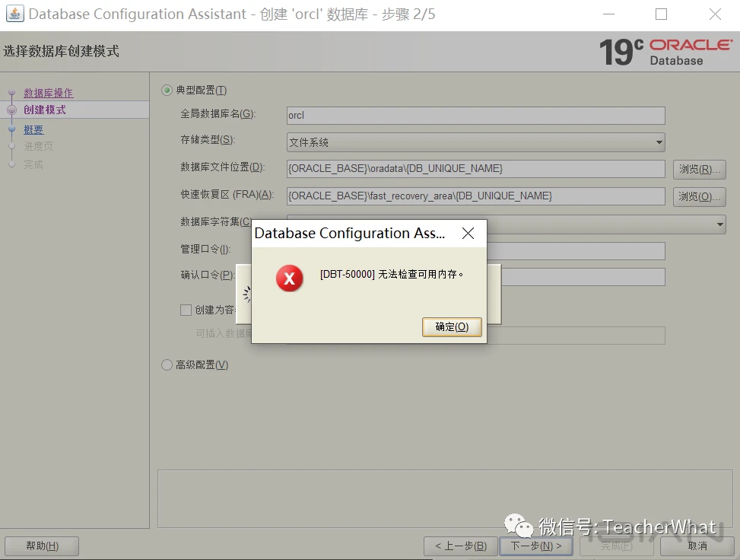This screenshot has width=740, height=560.
Task: Select the 高级配置(V) radio button
Action: coord(167,364)
